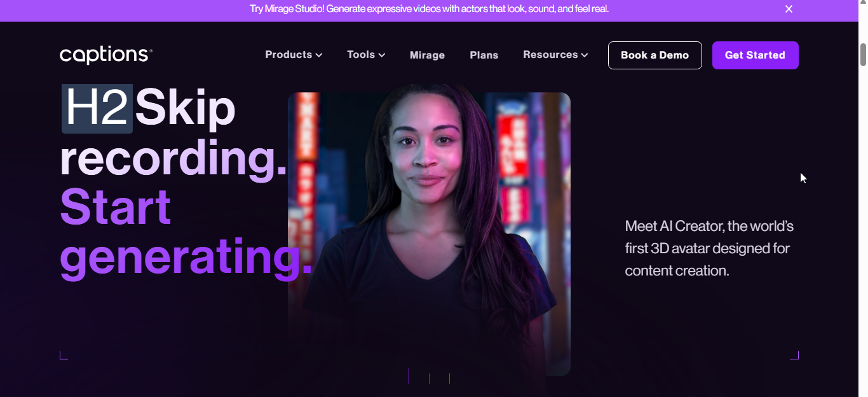Click the Captions logo

pos(106,55)
